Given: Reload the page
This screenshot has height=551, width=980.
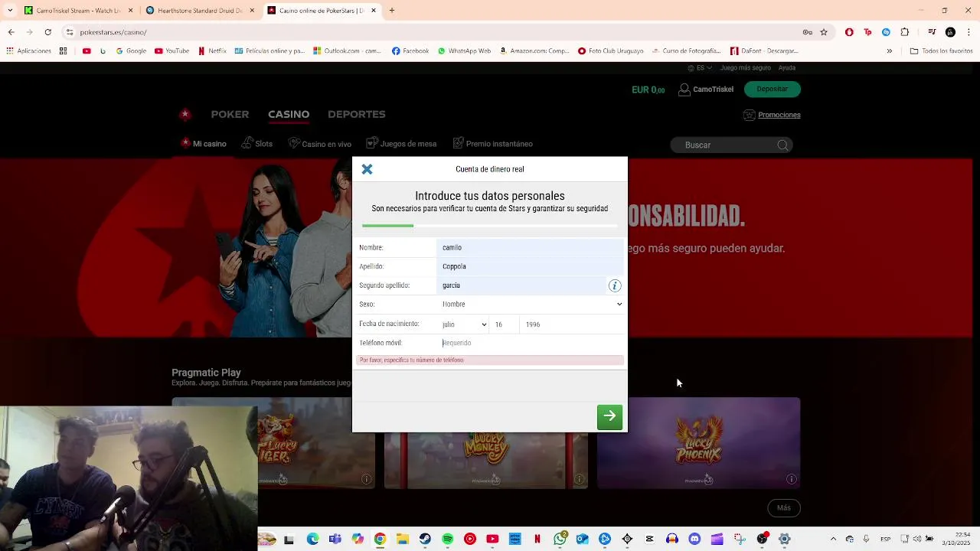Looking at the screenshot, I should pos(47,32).
